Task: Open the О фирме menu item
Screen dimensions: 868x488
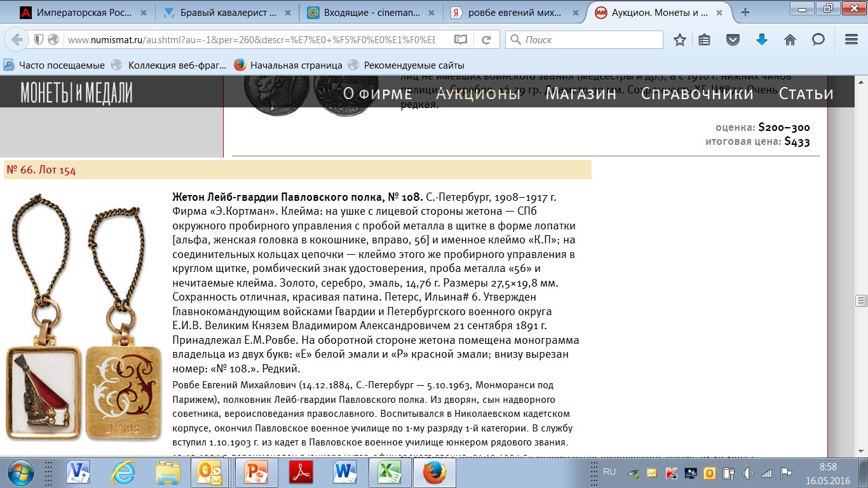Action: tap(377, 93)
